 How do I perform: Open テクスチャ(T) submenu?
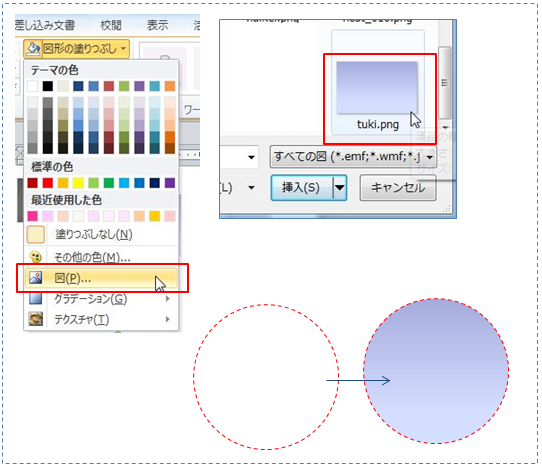click(101, 319)
